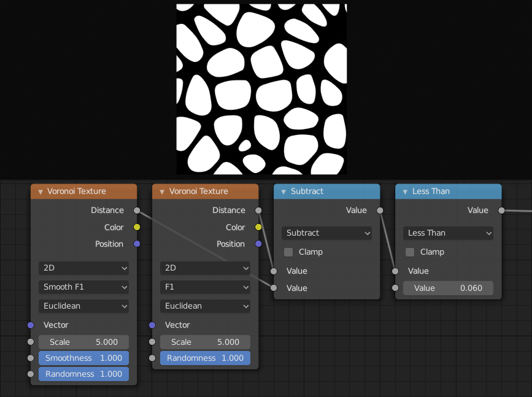532x397 pixels.
Task: Click the Value input socket on the Less Than node
Action: (x=395, y=271)
